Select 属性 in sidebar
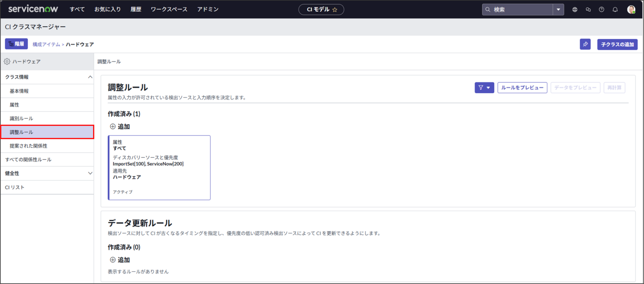Viewport: 644px width, 284px height. coord(47,105)
